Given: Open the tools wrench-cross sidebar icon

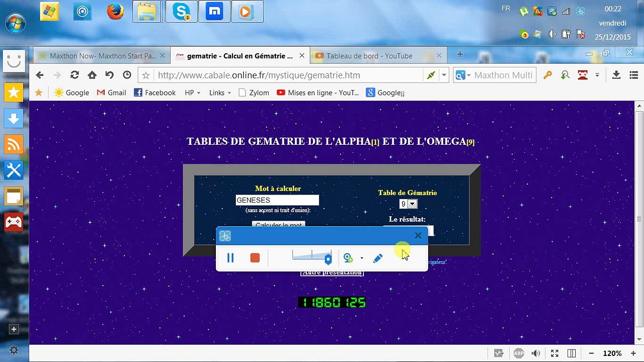Looking at the screenshot, I should tap(14, 170).
